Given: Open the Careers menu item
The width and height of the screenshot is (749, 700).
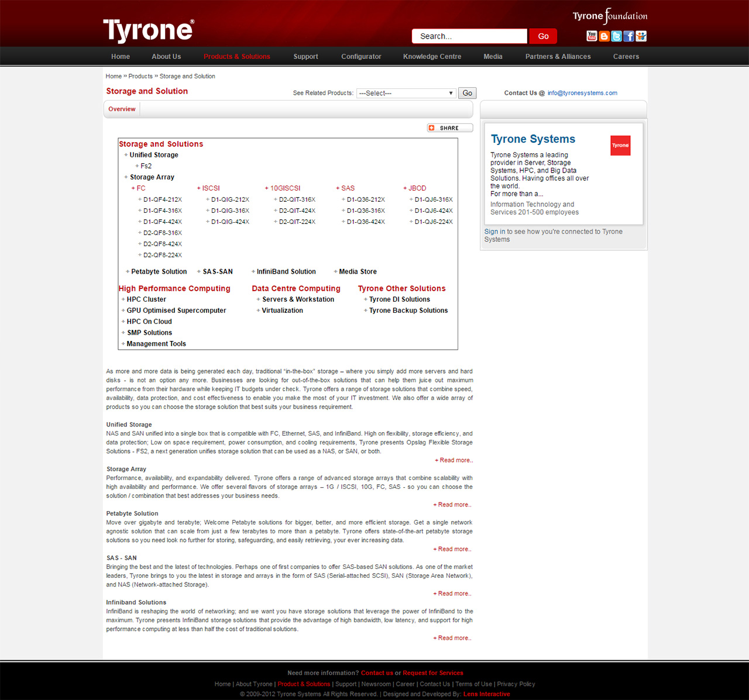Looking at the screenshot, I should [x=626, y=57].
